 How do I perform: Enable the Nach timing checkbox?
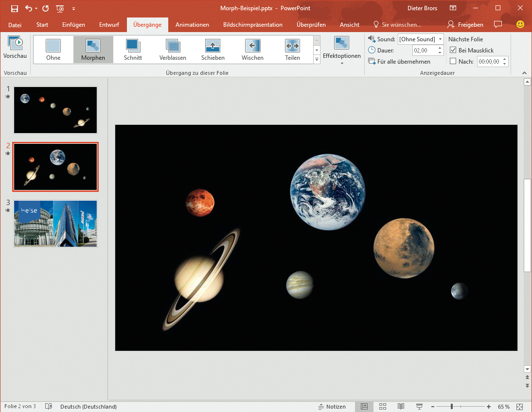pyautogui.click(x=453, y=61)
